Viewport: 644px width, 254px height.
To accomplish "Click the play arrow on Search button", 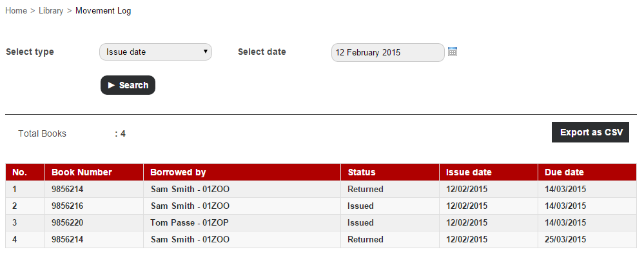I will pos(112,85).
